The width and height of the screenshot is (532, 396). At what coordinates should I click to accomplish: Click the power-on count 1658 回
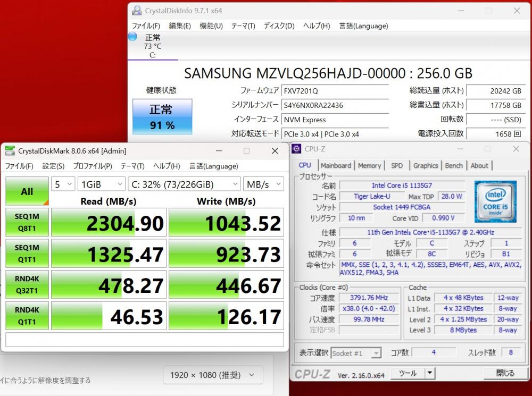(496, 134)
